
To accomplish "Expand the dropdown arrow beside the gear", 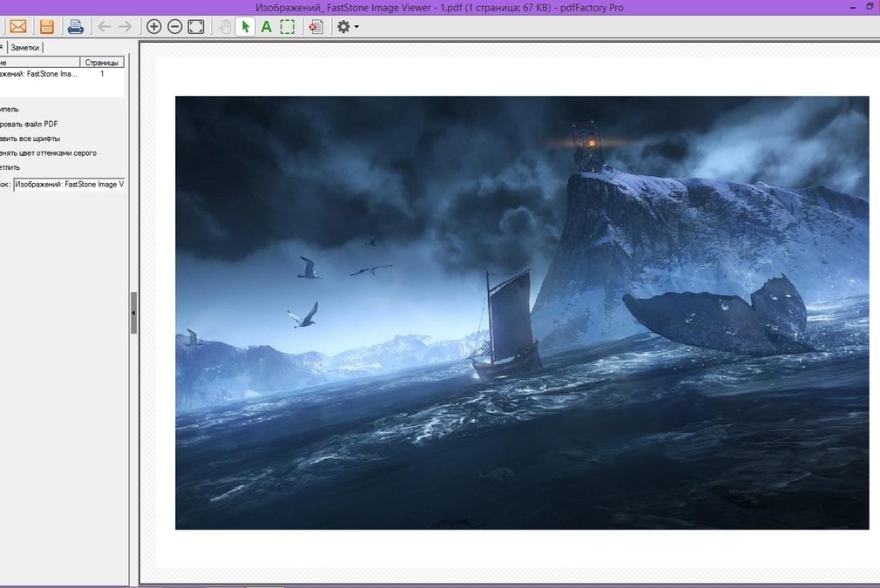I will pos(356,26).
